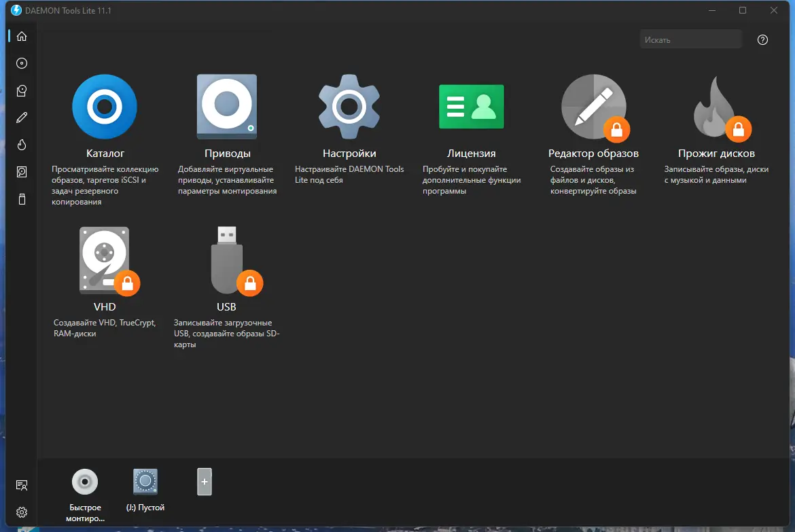The height and width of the screenshot is (532, 795).
Task: Open the news feedback sidebar icon
Action: (x=22, y=485)
